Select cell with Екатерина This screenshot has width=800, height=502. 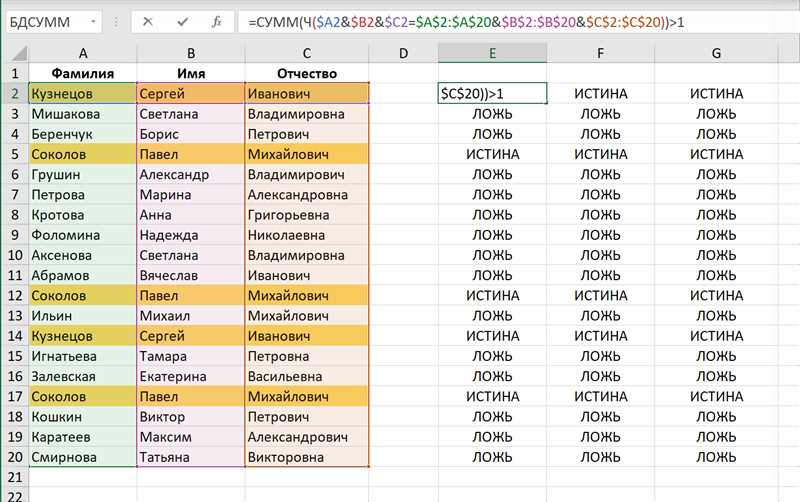coord(191,376)
